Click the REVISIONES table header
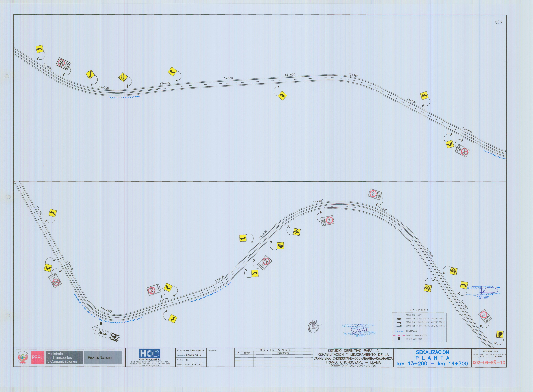The height and width of the screenshot is (392, 533). (x=275, y=350)
